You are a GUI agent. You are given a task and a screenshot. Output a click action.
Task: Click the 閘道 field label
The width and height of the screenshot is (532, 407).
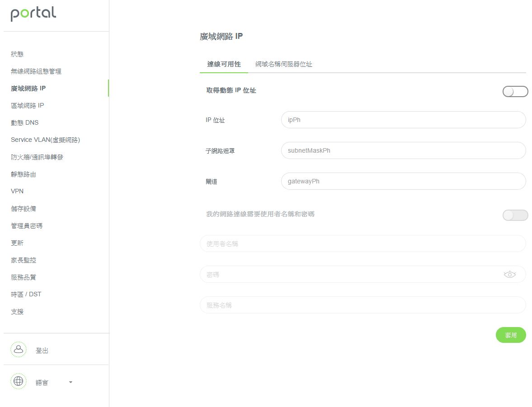click(212, 182)
